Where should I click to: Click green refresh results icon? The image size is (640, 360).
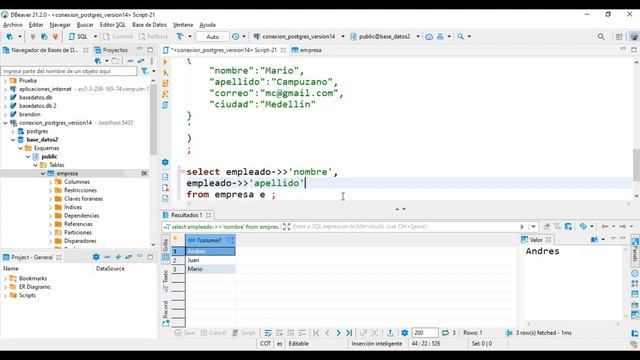tap(445, 333)
